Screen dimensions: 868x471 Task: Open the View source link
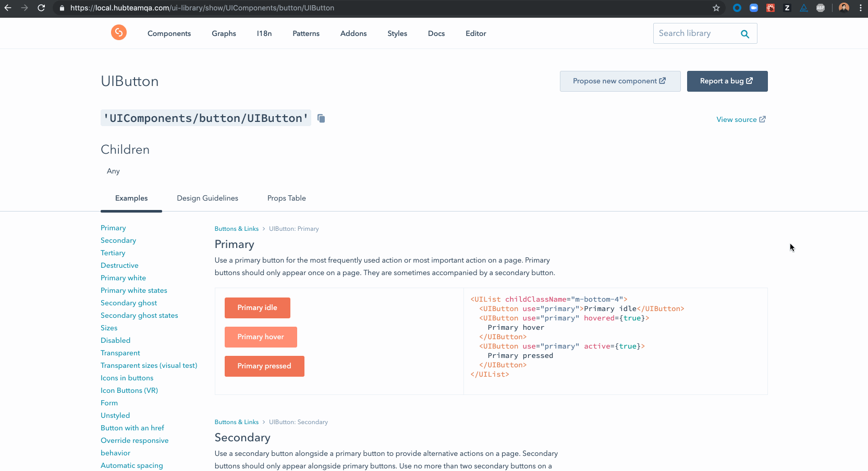click(x=741, y=119)
